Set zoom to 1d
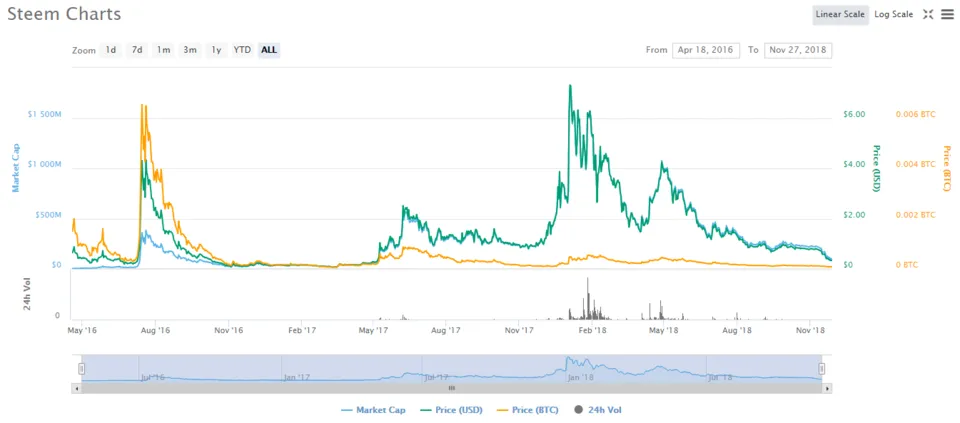The image size is (960, 423). click(111, 50)
